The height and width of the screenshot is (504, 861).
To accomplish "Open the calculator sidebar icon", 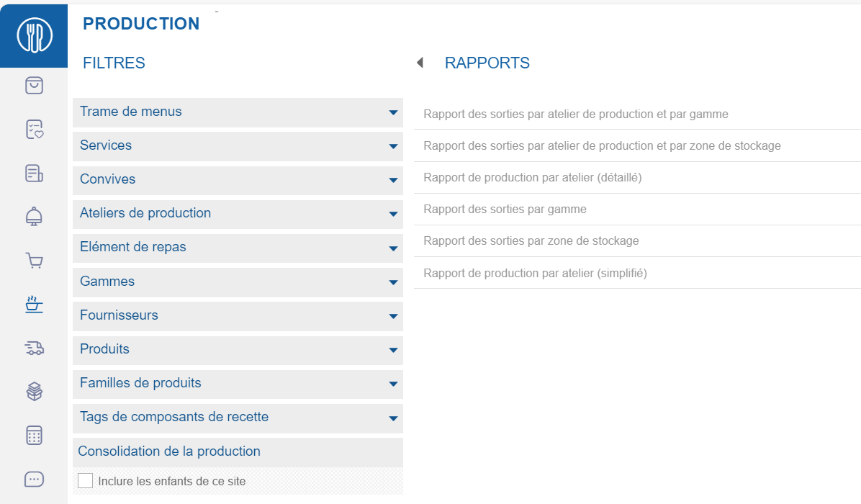I will (34, 435).
